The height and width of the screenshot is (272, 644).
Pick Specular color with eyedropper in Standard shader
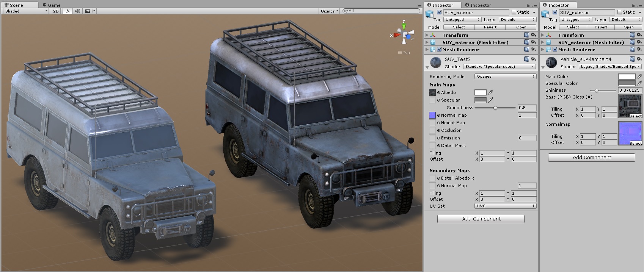(x=490, y=100)
